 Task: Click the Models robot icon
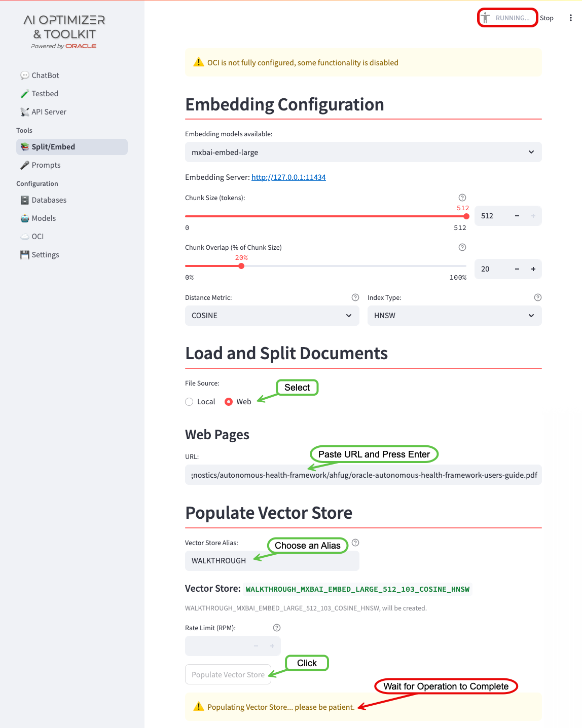point(24,218)
